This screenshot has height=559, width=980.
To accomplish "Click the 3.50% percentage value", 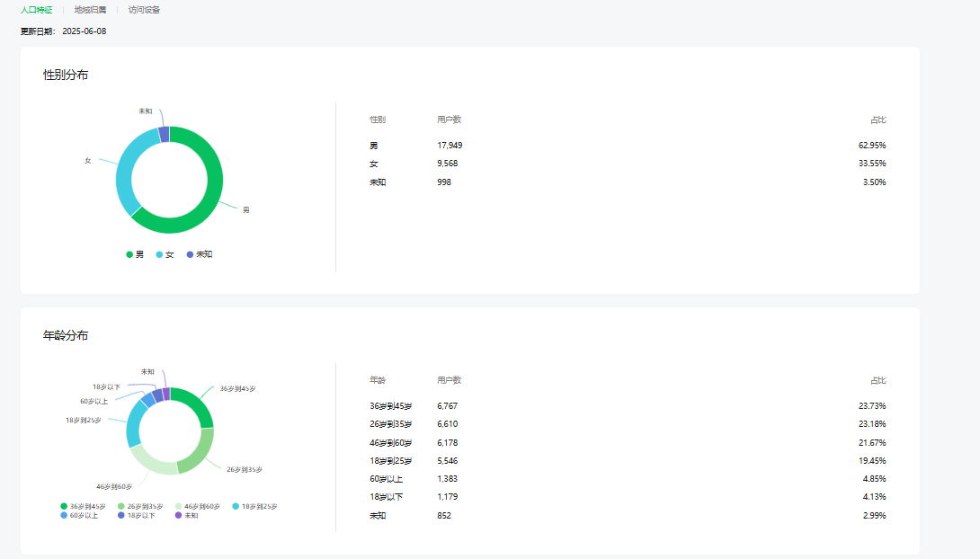I will point(875,182).
